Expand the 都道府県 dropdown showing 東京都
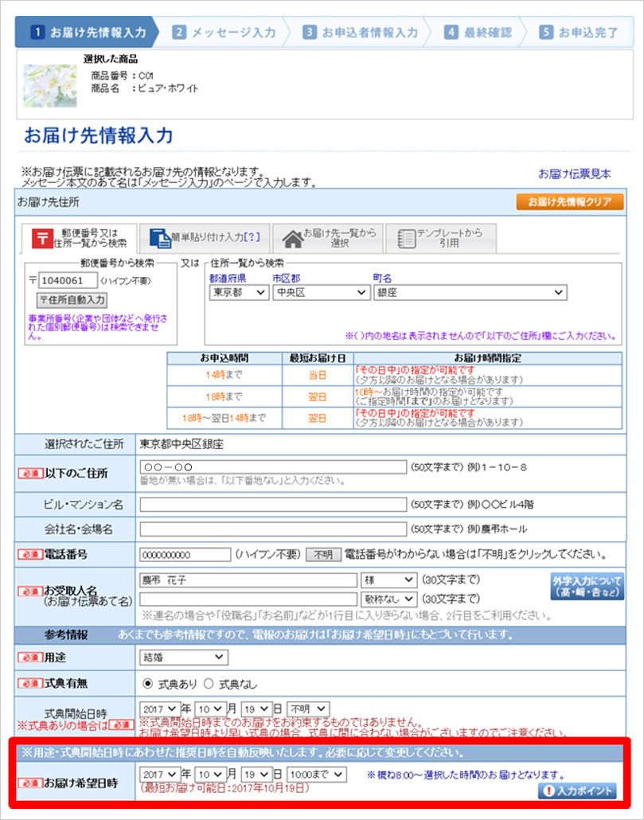 (x=239, y=292)
